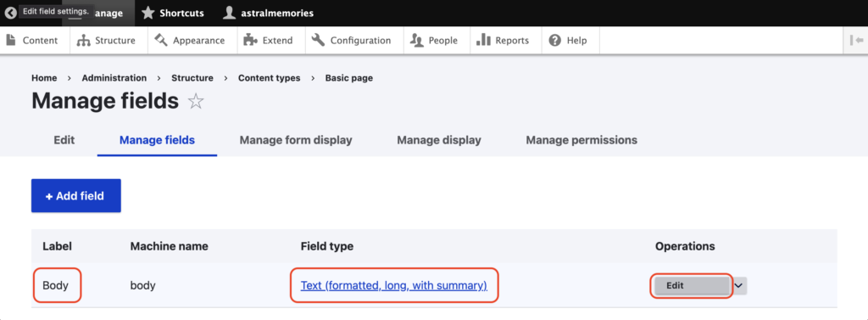Open the People admin menu
The height and width of the screenshot is (320, 868).
[x=437, y=41]
